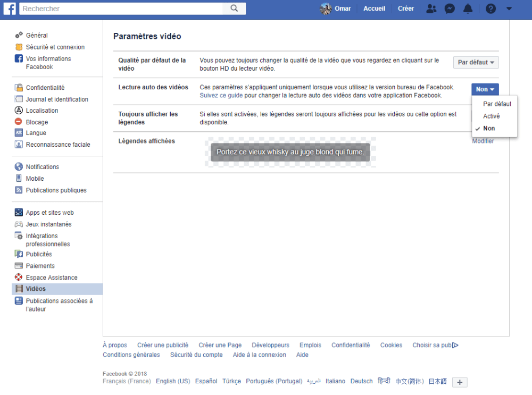Click the search magnifier button
This screenshot has width=532, height=395.
[234, 9]
